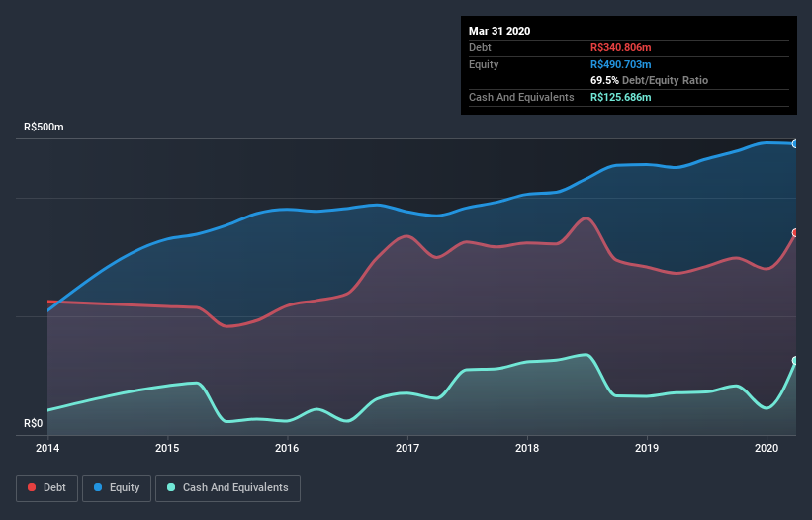Click the R$500m y-axis label
812x520 pixels.
[45, 127]
